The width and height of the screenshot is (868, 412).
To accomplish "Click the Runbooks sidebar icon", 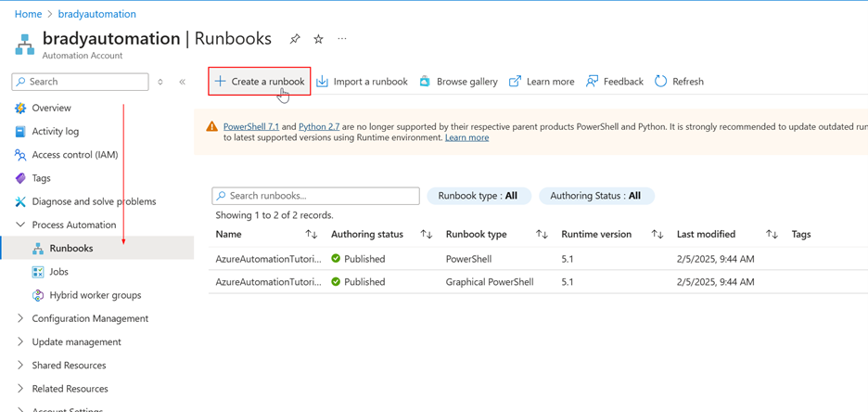I will pyautogui.click(x=38, y=248).
